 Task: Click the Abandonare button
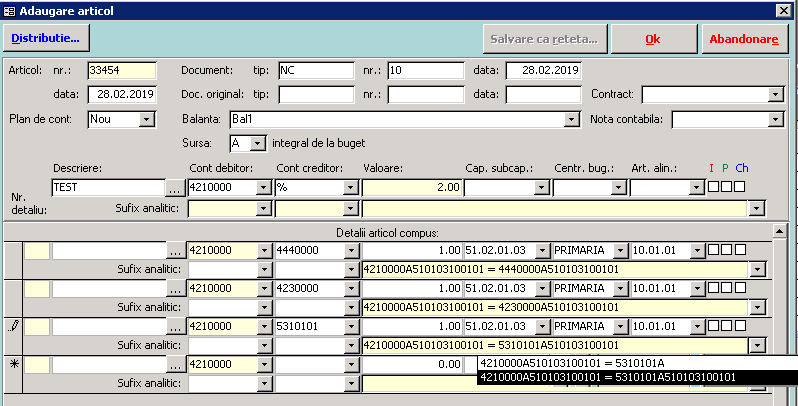tap(743, 39)
